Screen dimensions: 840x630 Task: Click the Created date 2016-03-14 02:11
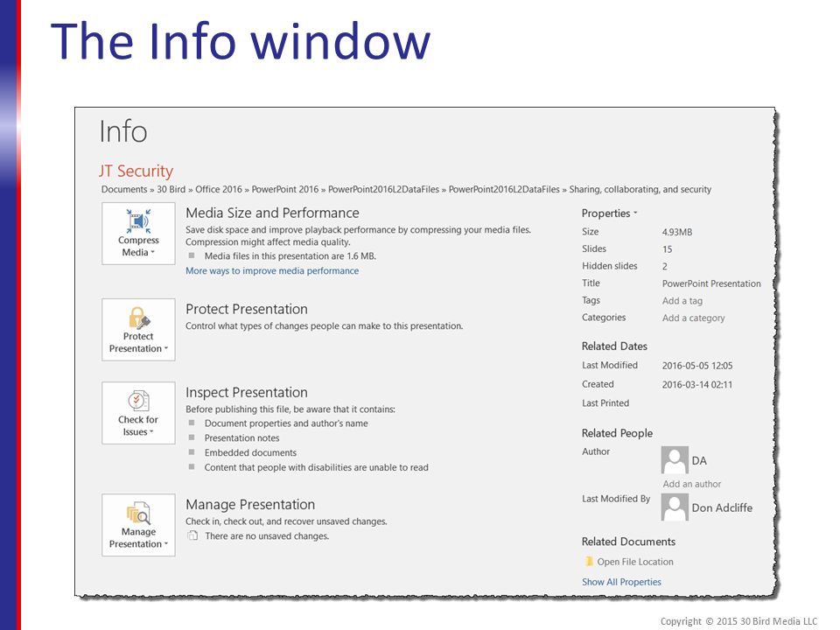coord(697,384)
